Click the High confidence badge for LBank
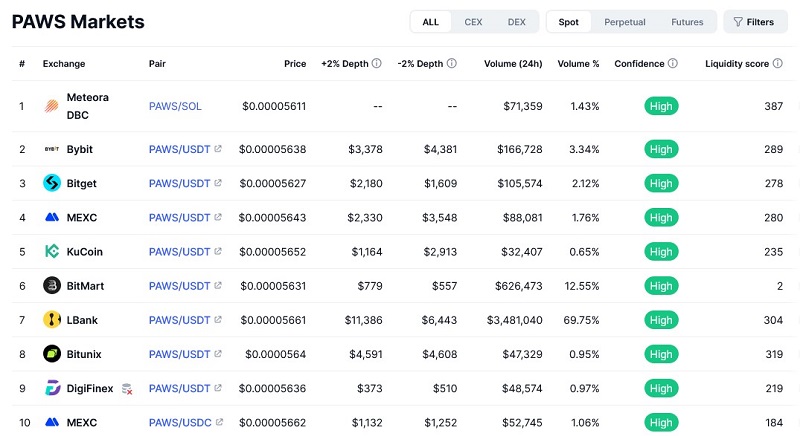This screenshot has width=800, height=436. (661, 320)
